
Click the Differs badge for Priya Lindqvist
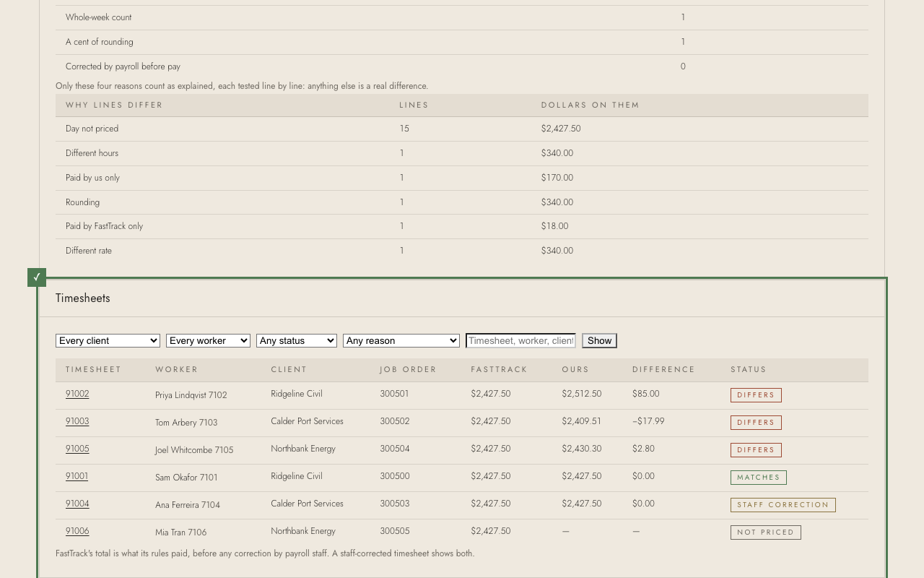[756, 395]
